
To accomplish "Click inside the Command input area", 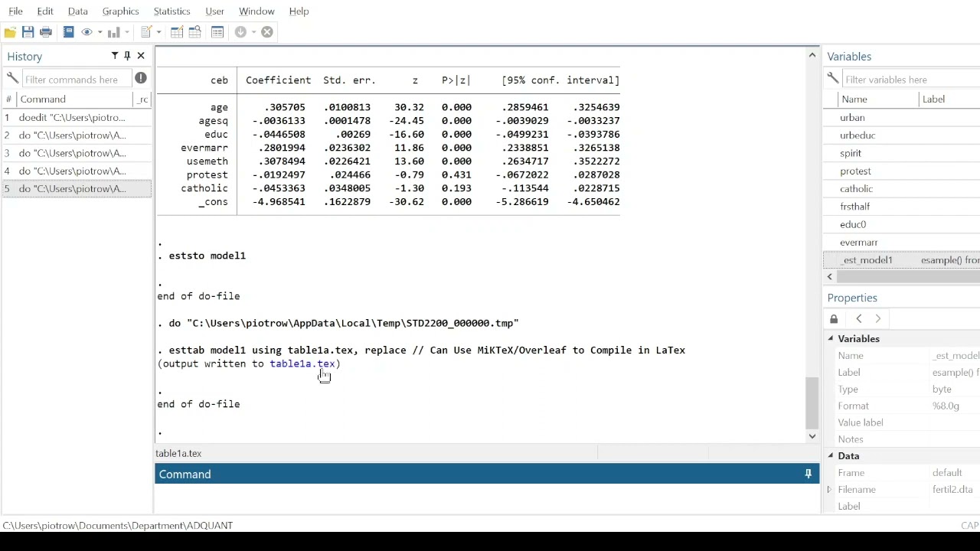I will pyautogui.click(x=487, y=497).
